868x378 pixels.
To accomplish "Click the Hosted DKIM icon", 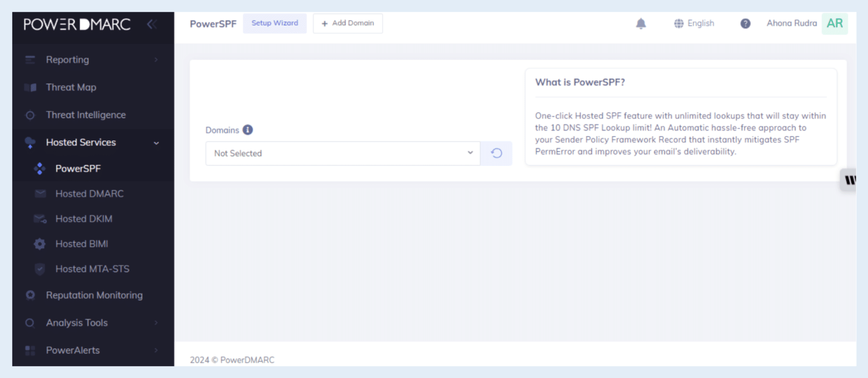I will [x=40, y=219].
